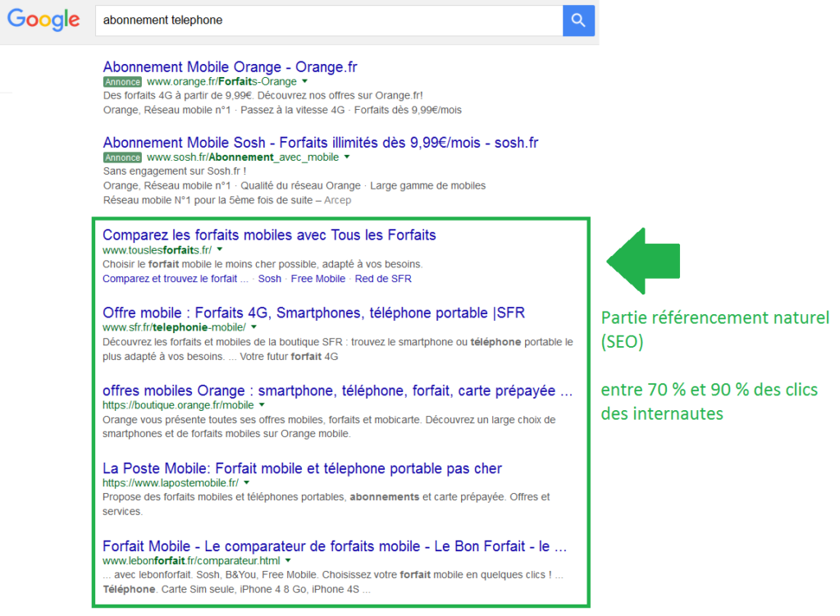Expand dropdown arrow beside www.lapostemobile.fr/
This screenshot has height=616, width=840.
246,483
